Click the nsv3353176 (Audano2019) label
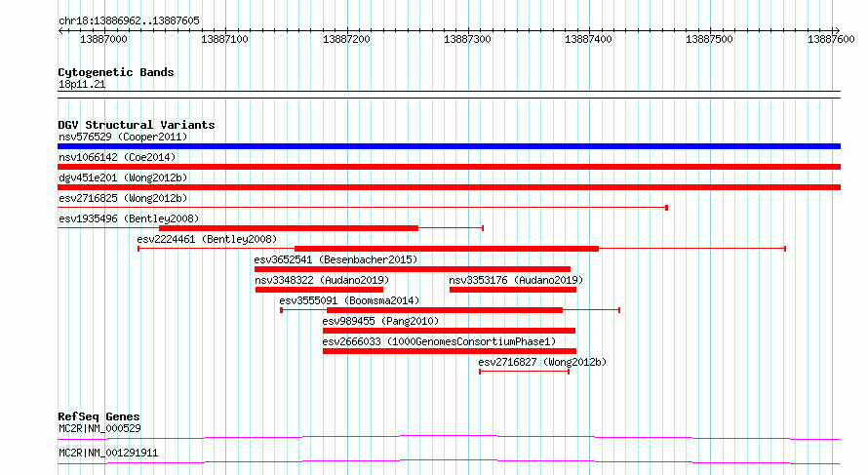The height and width of the screenshot is (475, 868). pos(516,280)
